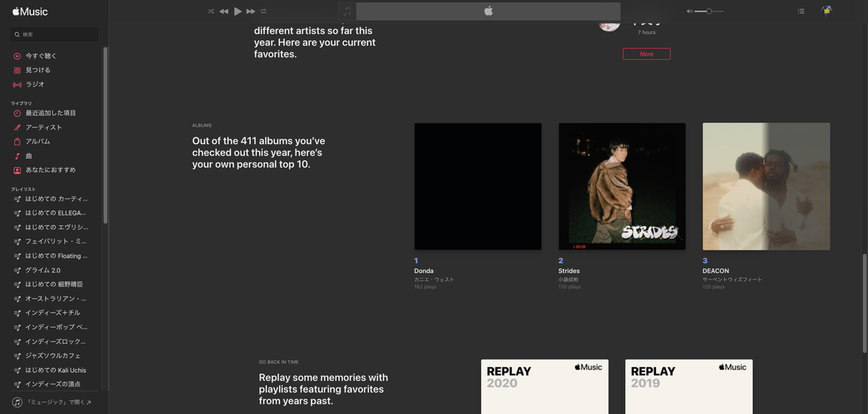The image size is (868, 414).
Task: Open playlist インディーズロック…
Action: coord(54,341)
